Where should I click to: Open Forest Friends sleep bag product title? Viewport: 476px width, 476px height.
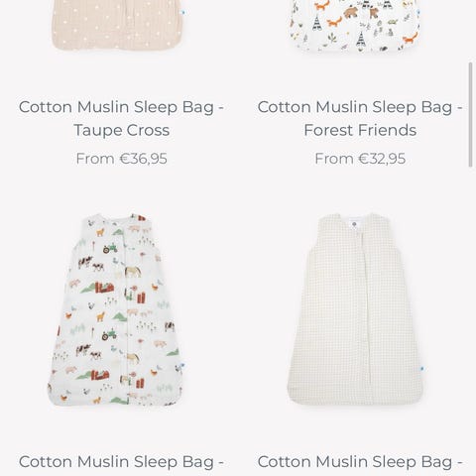[x=360, y=118]
